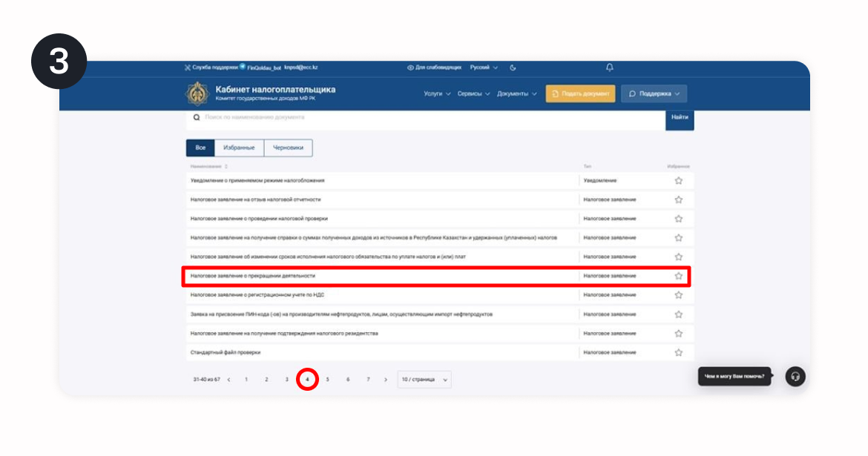Open Налоговое заявление о прекращении деятельности

click(x=253, y=276)
